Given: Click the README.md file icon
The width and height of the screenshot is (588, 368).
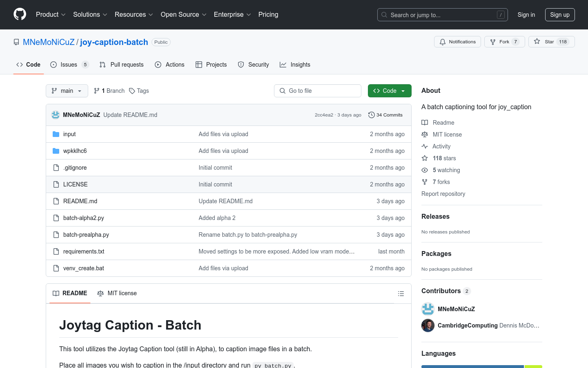Looking at the screenshot, I should click(56, 201).
